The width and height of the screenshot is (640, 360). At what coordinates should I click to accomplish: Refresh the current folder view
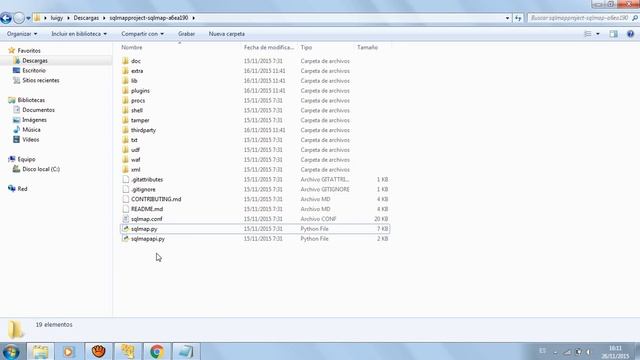coord(518,18)
